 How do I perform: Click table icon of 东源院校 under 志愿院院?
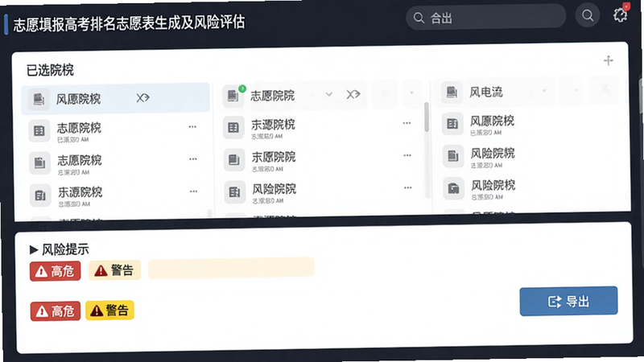(x=233, y=128)
